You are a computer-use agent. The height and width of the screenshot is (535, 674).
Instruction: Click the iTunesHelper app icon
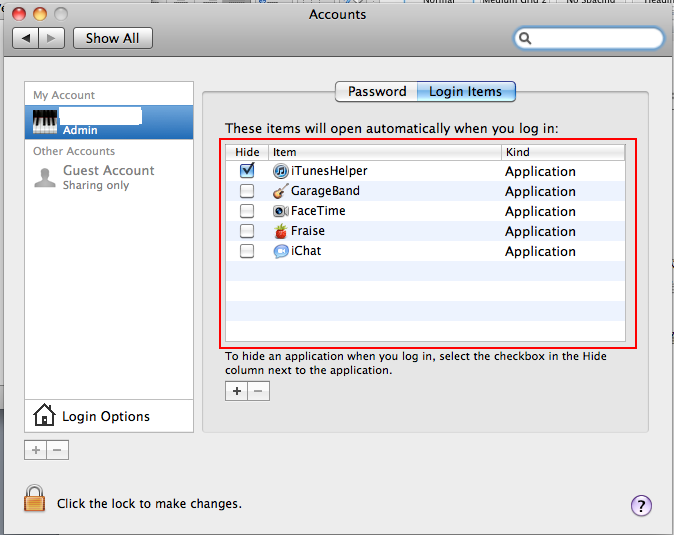pyautogui.click(x=281, y=171)
